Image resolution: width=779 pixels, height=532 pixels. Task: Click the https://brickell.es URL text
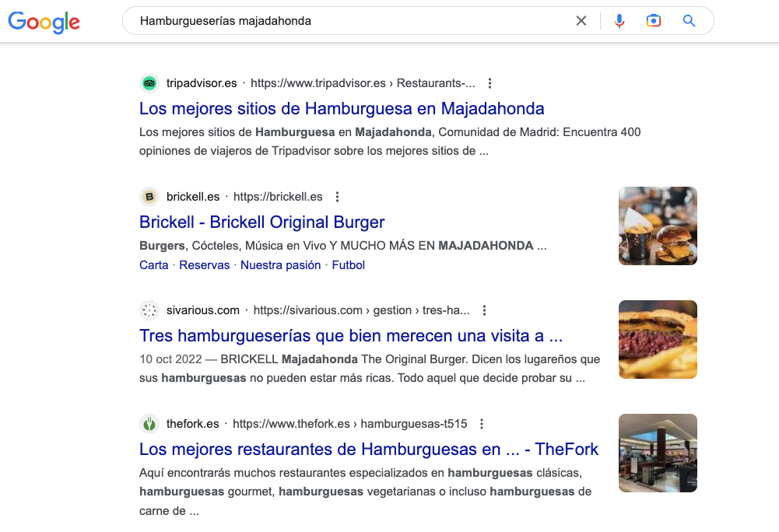click(278, 197)
